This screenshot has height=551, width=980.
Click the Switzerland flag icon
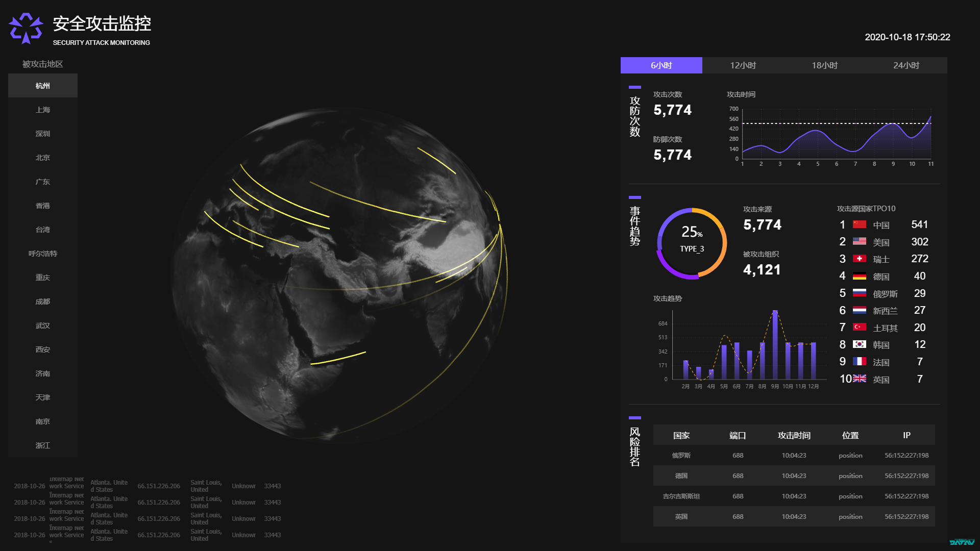pyautogui.click(x=860, y=259)
